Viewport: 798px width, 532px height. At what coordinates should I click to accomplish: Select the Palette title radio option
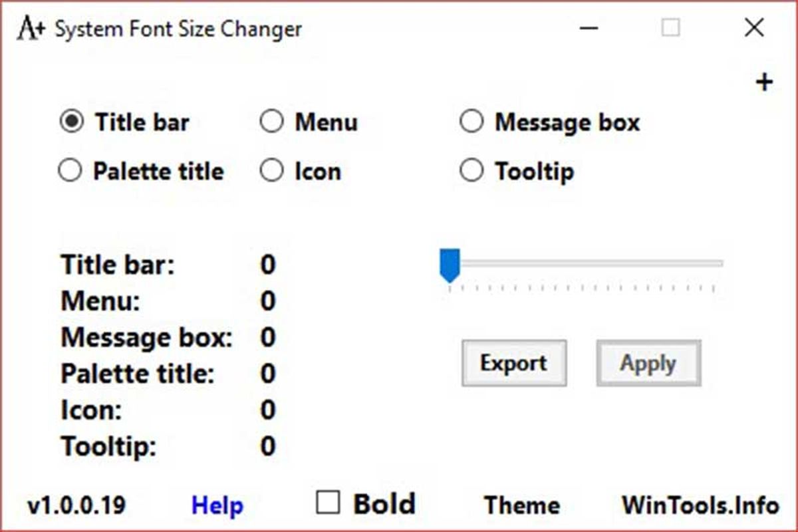click(70, 172)
